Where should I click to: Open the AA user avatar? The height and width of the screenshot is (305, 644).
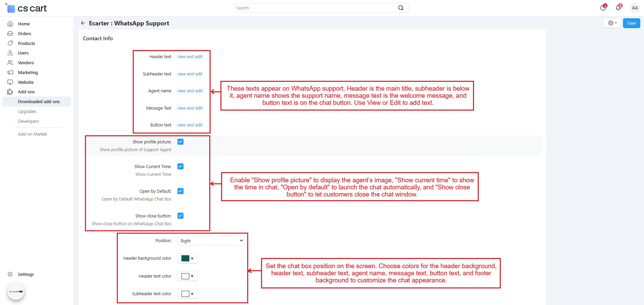click(x=635, y=8)
